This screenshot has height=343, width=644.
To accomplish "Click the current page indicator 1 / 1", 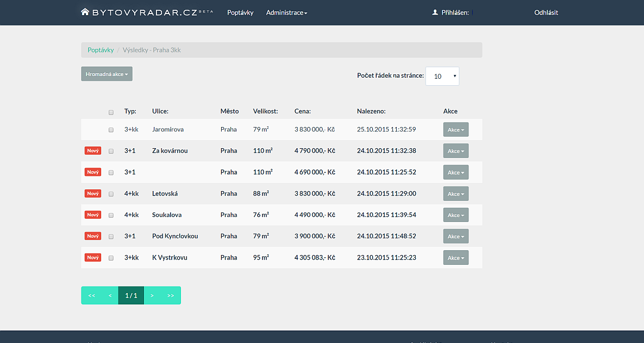I will click(x=131, y=296).
